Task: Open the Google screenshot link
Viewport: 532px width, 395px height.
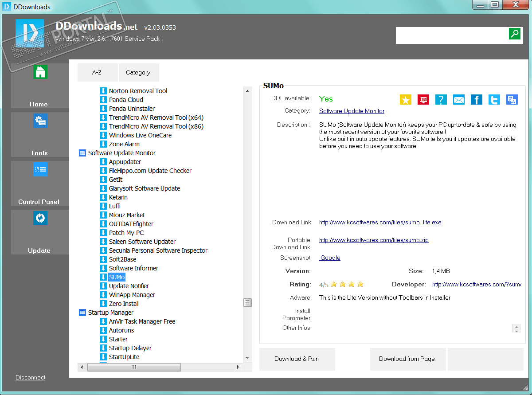Action: tap(330, 258)
